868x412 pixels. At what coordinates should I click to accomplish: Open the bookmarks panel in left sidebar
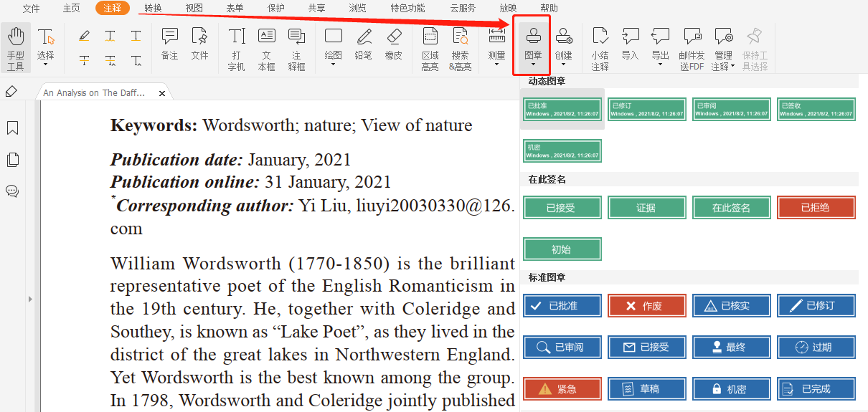coord(12,128)
